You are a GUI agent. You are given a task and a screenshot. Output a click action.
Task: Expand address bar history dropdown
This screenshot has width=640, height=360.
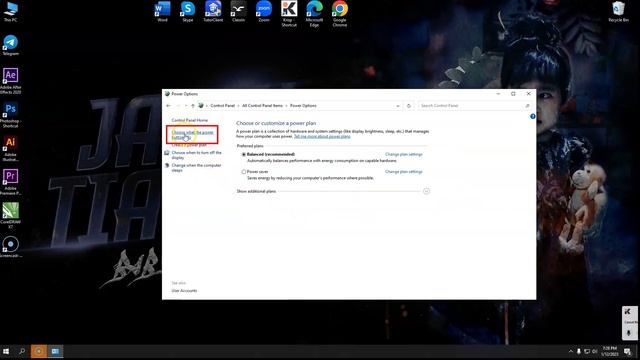pyautogui.click(x=398, y=106)
